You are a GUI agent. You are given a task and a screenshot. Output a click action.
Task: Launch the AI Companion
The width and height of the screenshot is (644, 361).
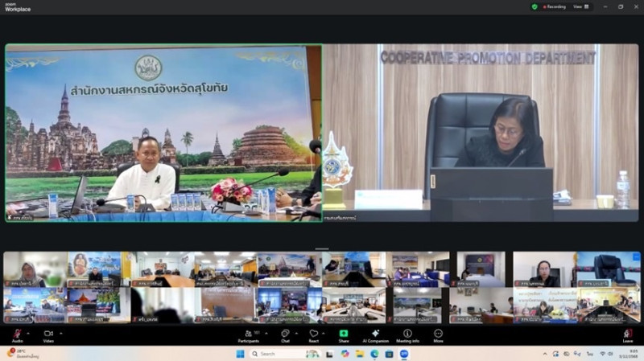pyautogui.click(x=374, y=334)
